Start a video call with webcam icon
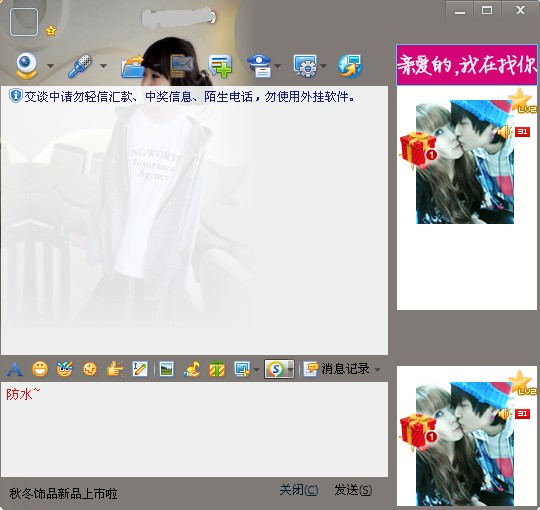The height and width of the screenshot is (510, 540). click(x=26, y=66)
